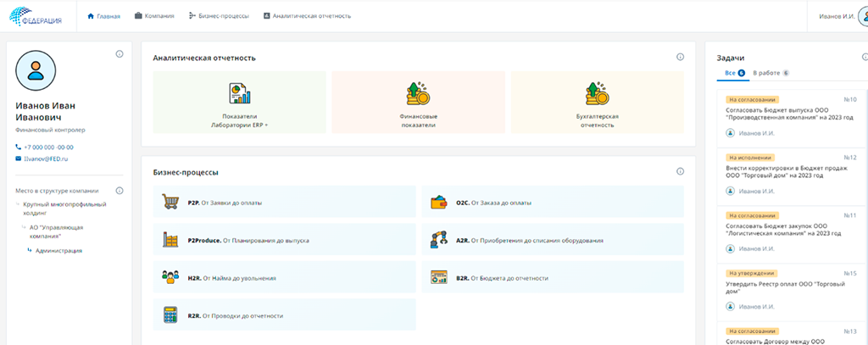This screenshot has height=345, width=868.
Task: Click the large profile avatar picture
Action: tap(36, 70)
